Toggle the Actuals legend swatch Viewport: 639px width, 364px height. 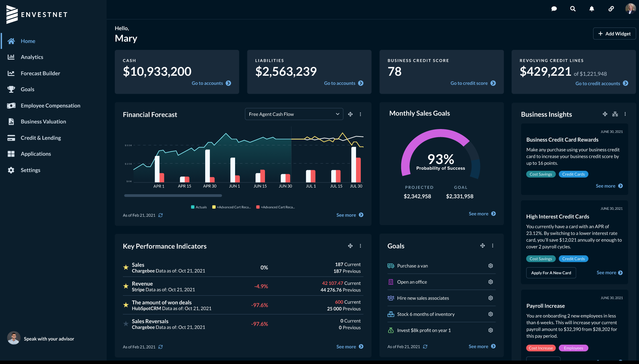coord(193,207)
